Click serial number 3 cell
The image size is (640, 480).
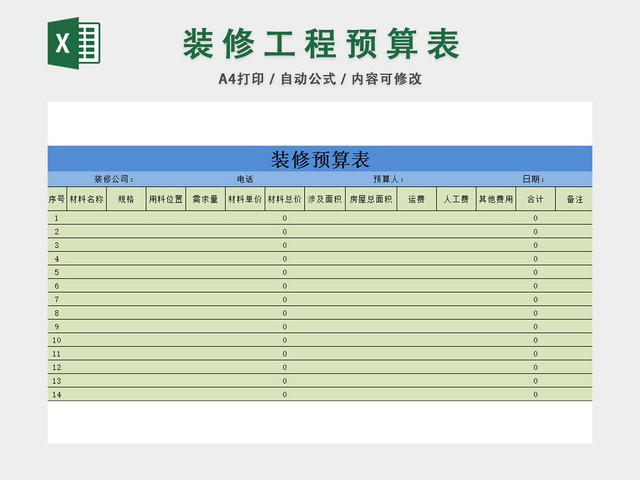point(57,245)
